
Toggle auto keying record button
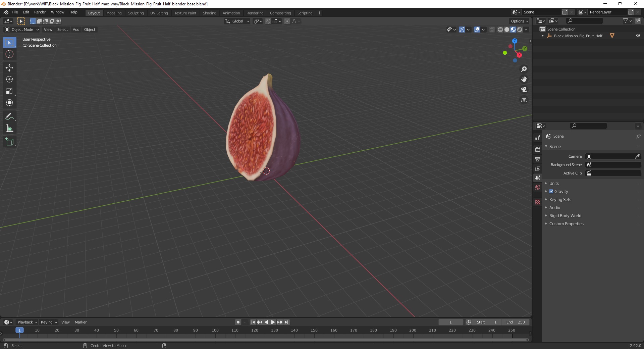[x=238, y=322]
